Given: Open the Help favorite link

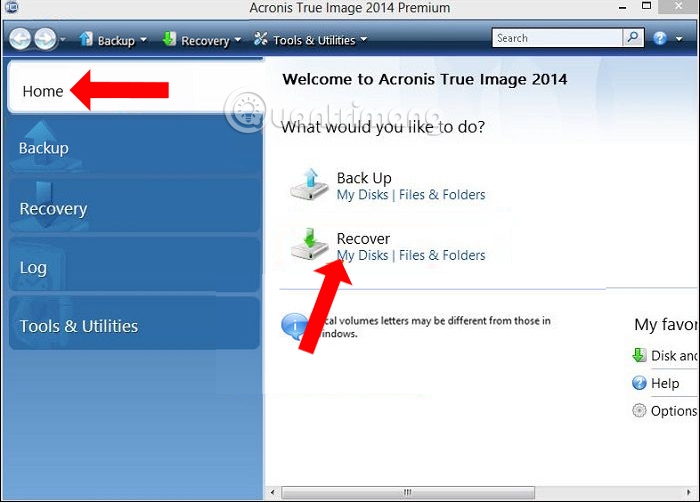Looking at the screenshot, I should point(665,383).
